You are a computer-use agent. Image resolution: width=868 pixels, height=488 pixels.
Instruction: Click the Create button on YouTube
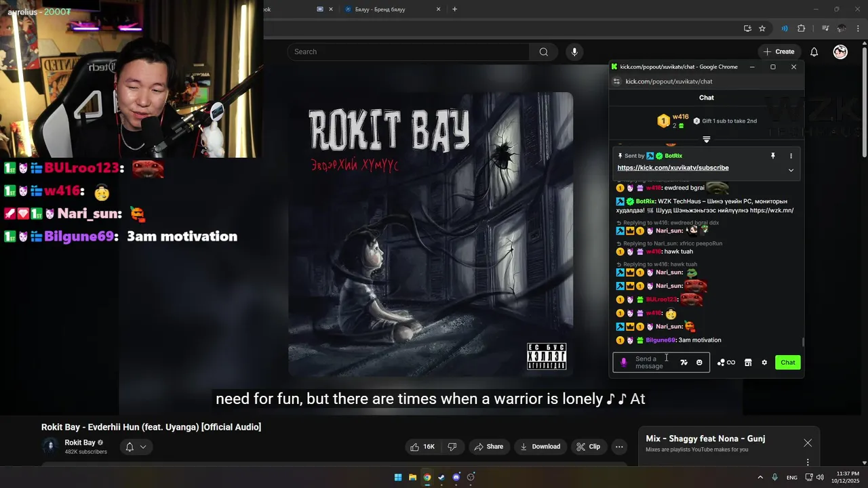[778, 52]
